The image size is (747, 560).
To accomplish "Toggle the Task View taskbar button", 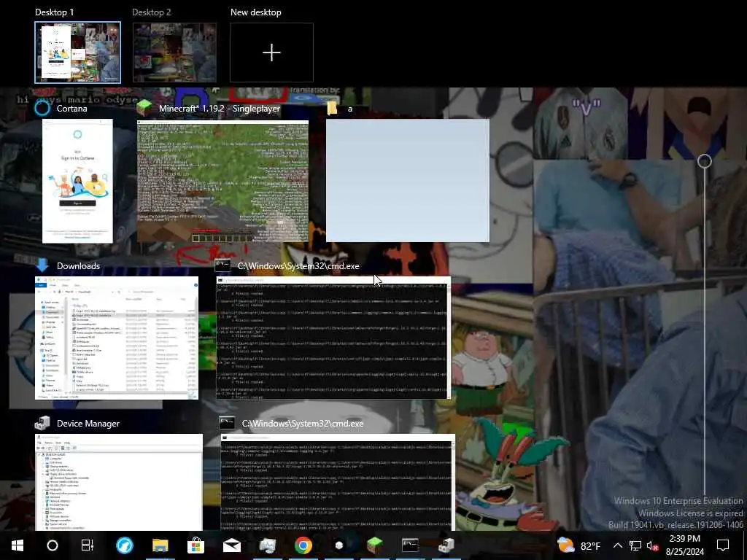I will tap(88, 545).
